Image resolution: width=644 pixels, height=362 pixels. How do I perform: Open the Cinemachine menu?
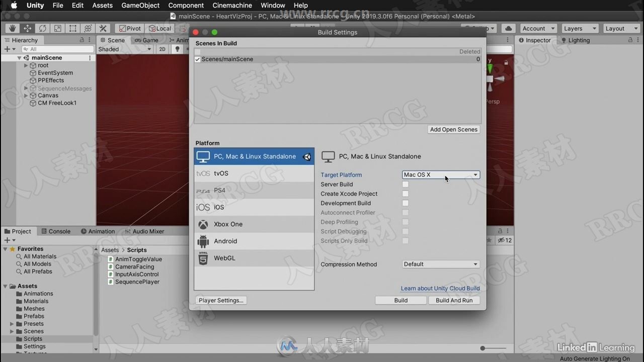click(232, 5)
